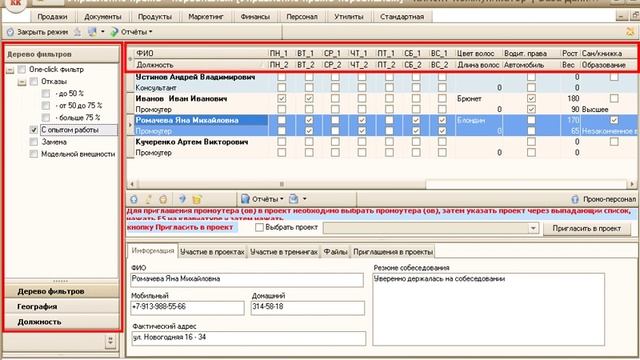Click the Промо-персонал icon
The height and width of the screenshot is (360, 640).
click(x=575, y=199)
